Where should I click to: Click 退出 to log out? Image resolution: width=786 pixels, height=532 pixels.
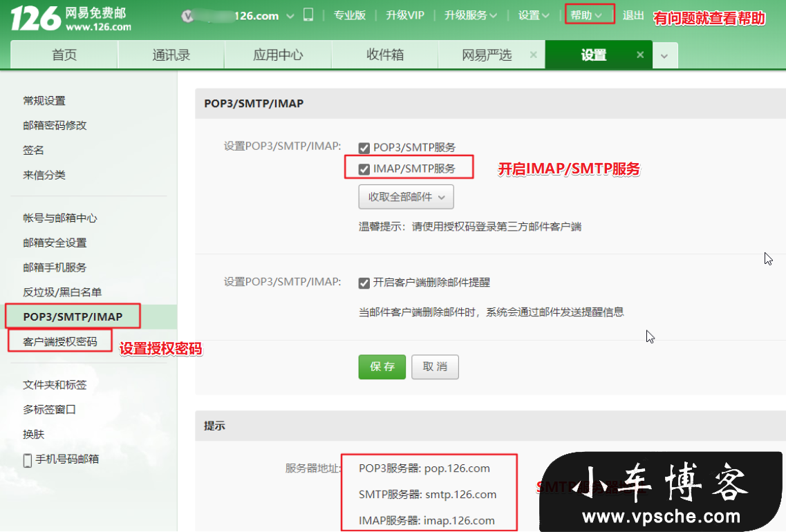[633, 15]
